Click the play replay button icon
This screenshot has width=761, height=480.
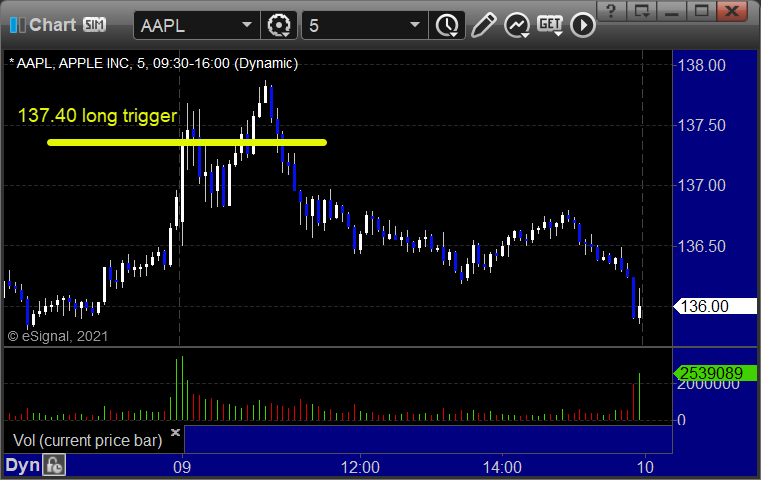pyautogui.click(x=582, y=25)
